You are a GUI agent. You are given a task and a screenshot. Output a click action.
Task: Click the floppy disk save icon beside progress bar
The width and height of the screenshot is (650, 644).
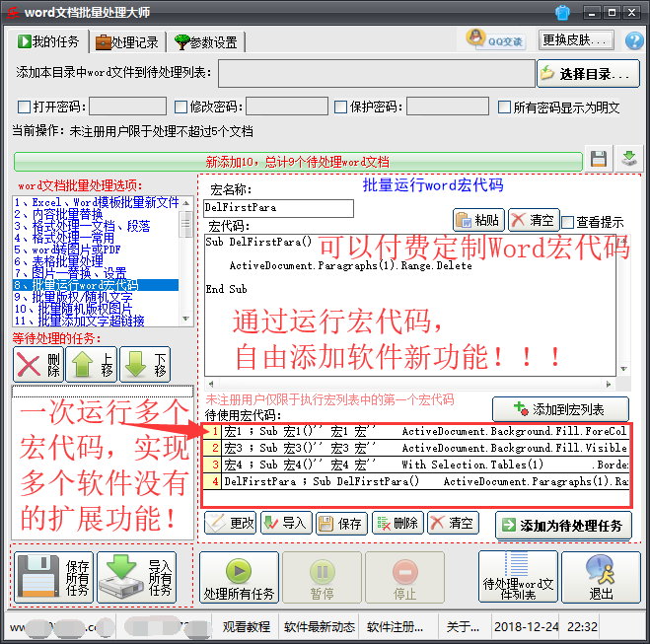[x=598, y=159]
